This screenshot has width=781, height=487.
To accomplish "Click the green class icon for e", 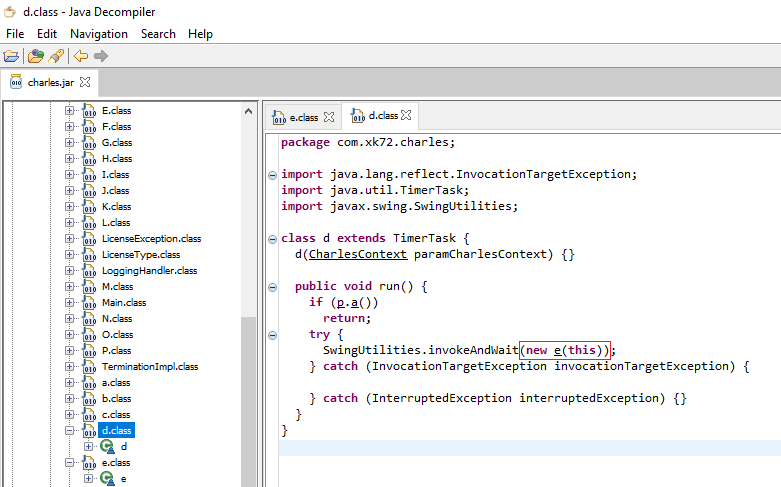I will 107,479.
